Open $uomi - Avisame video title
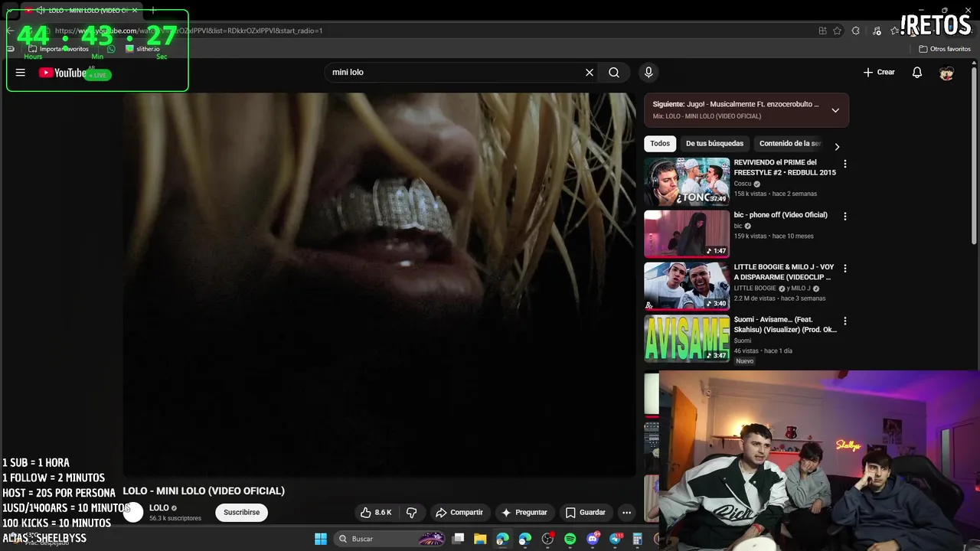Screen dimensions: 980x551 pyautogui.click(x=785, y=324)
